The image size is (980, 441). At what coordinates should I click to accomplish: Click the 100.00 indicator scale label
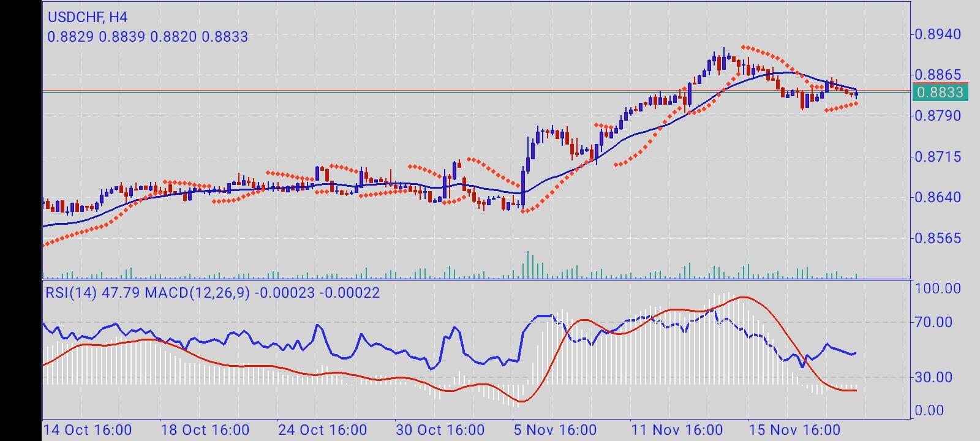coord(938,288)
